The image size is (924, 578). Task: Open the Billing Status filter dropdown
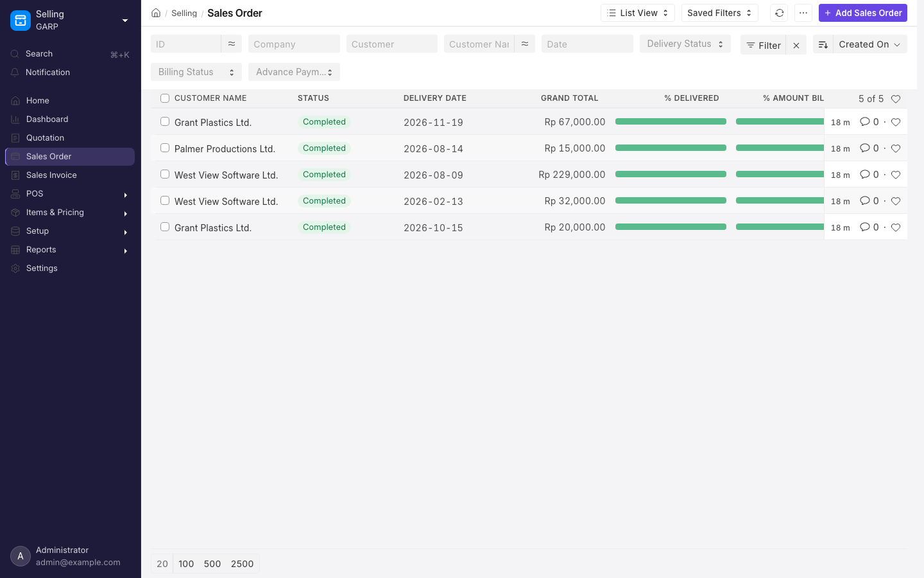[196, 72]
